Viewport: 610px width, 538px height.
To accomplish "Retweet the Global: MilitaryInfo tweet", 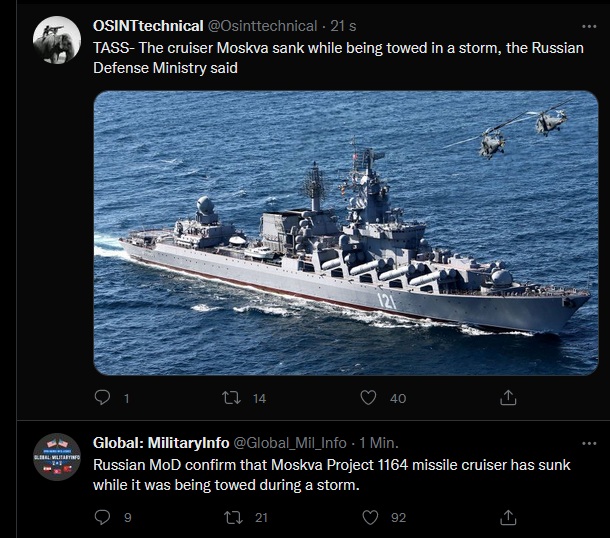I will [231, 517].
